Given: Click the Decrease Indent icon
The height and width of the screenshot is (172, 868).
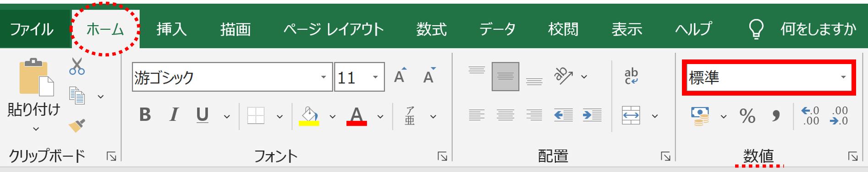Looking at the screenshot, I should click(x=563, y=115).
